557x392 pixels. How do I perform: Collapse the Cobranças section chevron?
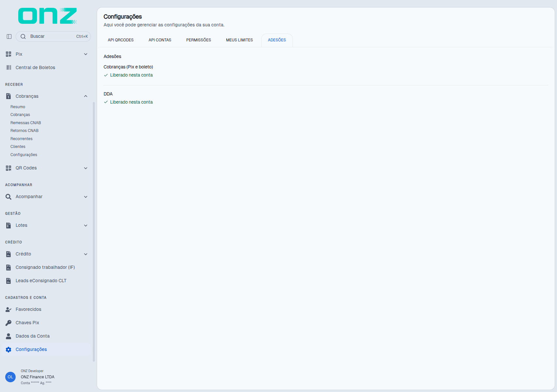tap(86, 96)
